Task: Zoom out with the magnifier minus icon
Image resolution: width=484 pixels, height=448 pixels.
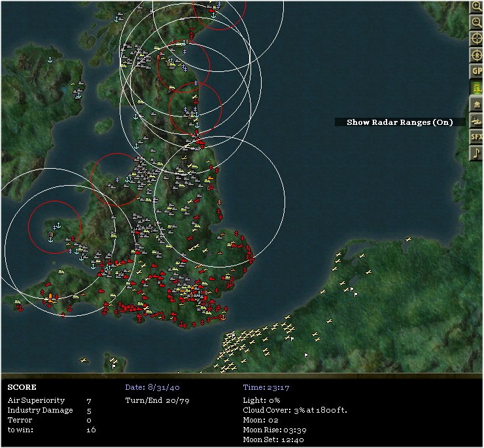Action: point(476,22)
